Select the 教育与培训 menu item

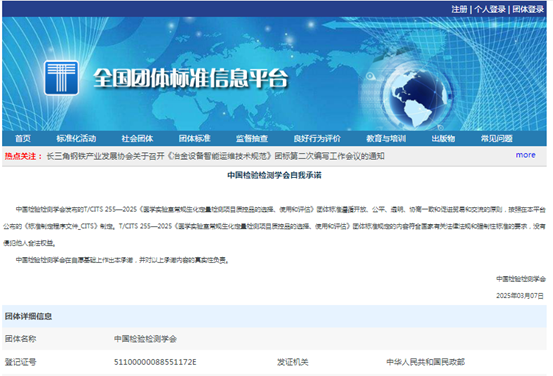click(x=386, y=139)
